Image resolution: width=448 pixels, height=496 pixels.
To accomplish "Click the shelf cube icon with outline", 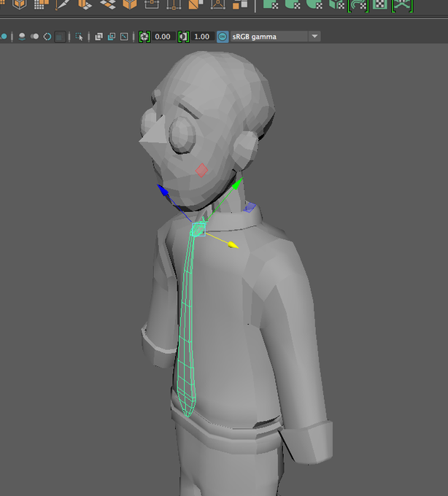I will pyautogui.click(x=20, y=4).
